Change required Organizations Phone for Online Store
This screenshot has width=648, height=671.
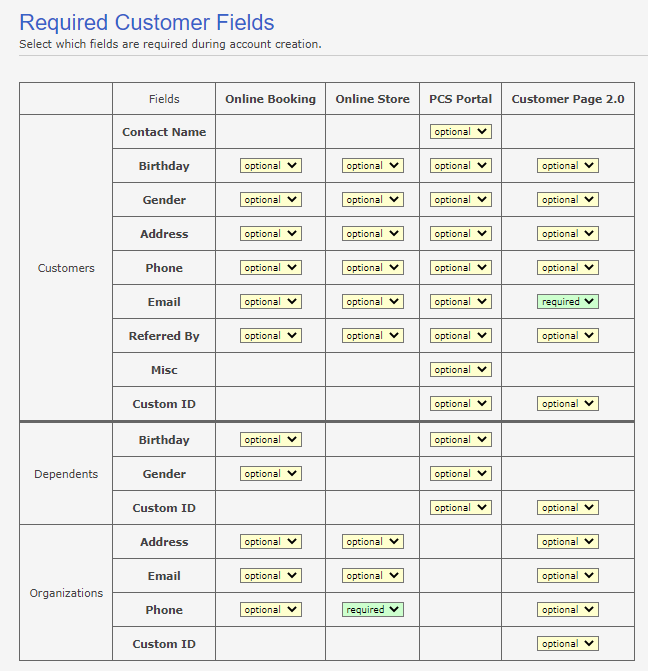pyautogui.click(x=372, y=609)
